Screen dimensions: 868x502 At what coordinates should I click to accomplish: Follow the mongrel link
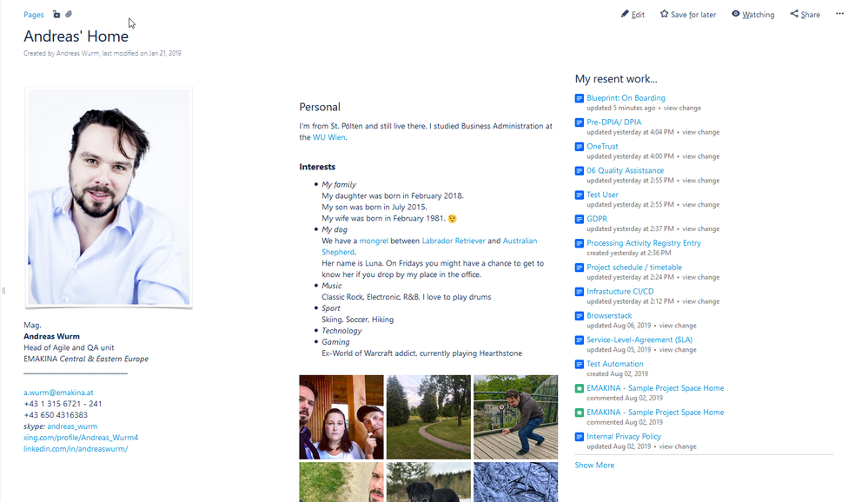point(374,241)
